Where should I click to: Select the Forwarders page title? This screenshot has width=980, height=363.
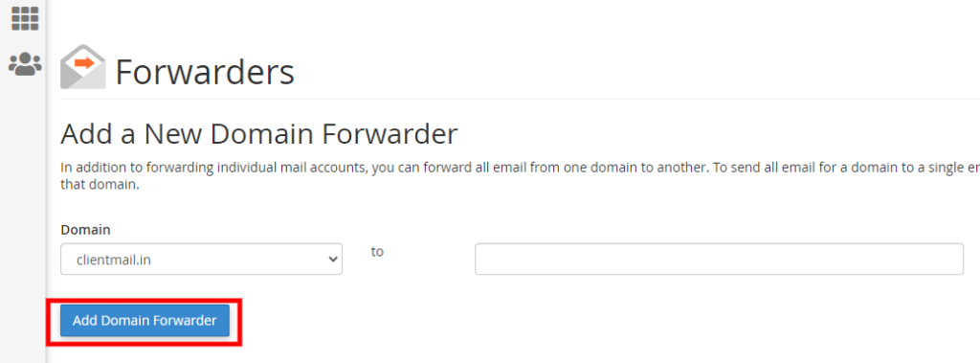coord(205,72)
